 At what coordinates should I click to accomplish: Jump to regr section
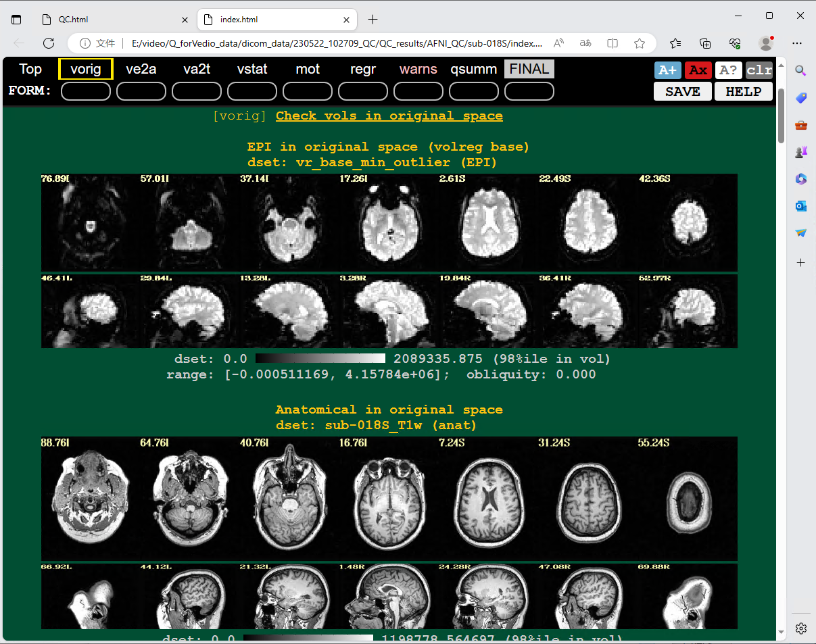363,69
